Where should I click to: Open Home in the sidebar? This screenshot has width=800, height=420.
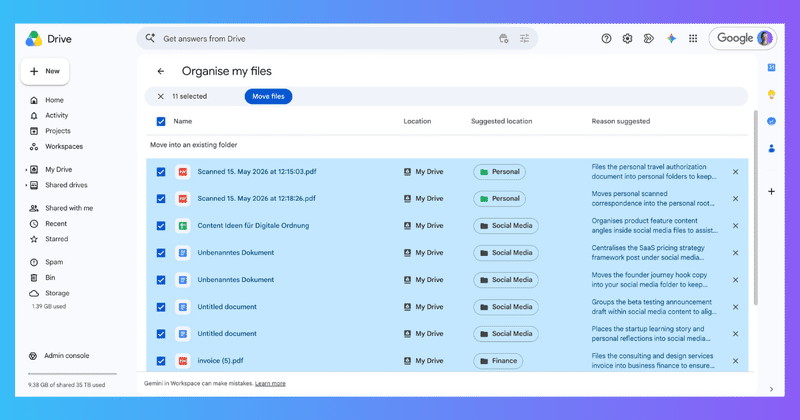(x=54, y=100)
